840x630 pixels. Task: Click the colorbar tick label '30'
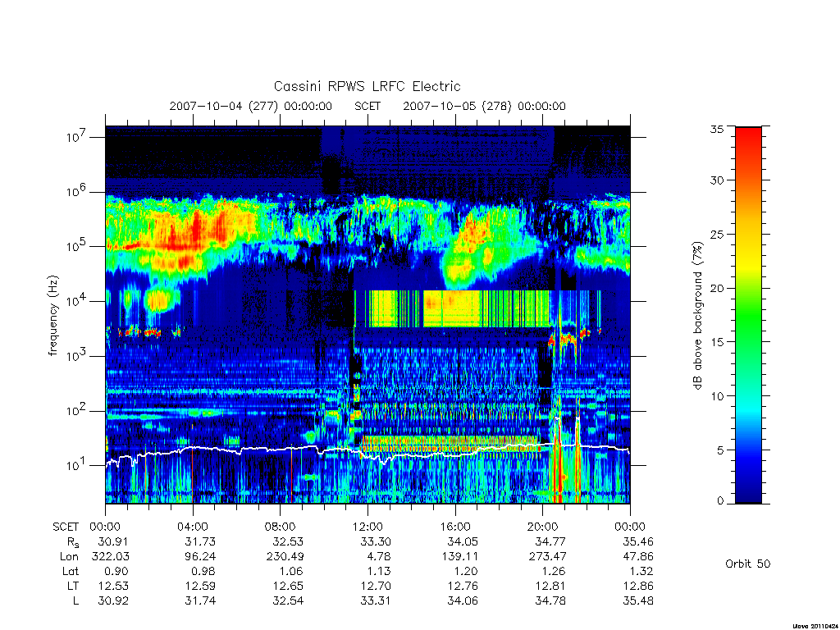(x=716, y=180)
